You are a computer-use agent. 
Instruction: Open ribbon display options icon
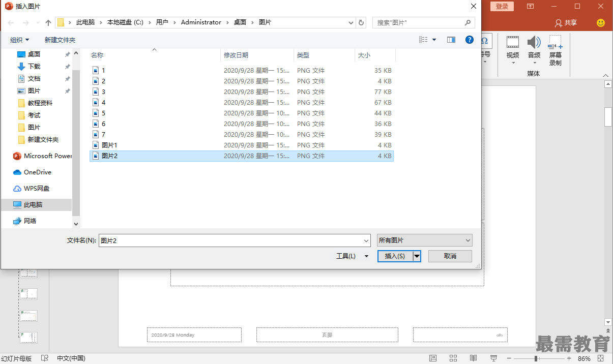531,6
